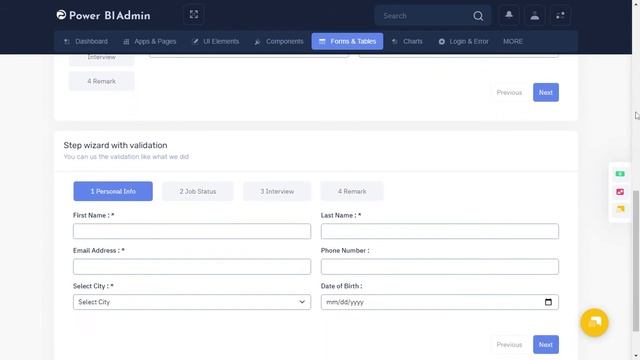This screenshot has height=360, width=640.
Task: Click the page vertical scrollbar thumb
Action: 636,261
